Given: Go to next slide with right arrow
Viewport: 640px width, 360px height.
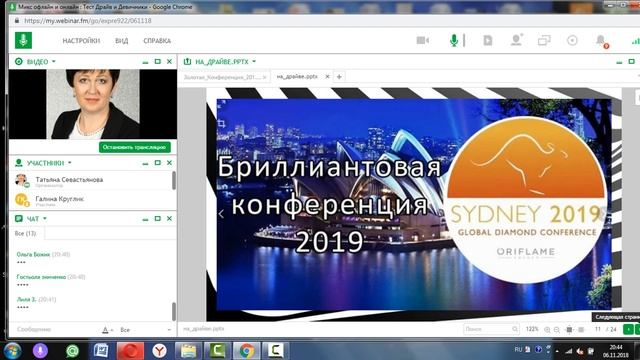Looking at the screenshot, I should (x=603, y=213).
